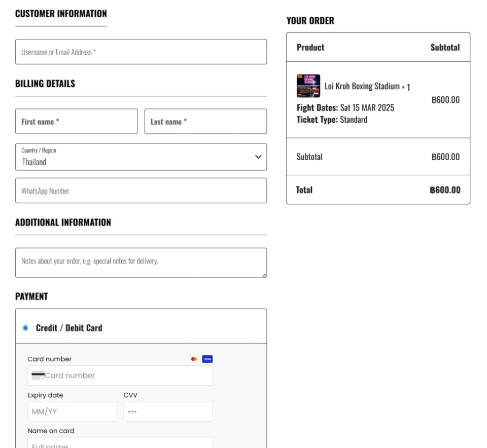This screenshot has width=487, height=448.
Task: Expand the Country / Region dropdown arrow
Action: click(x=258, y=157)
